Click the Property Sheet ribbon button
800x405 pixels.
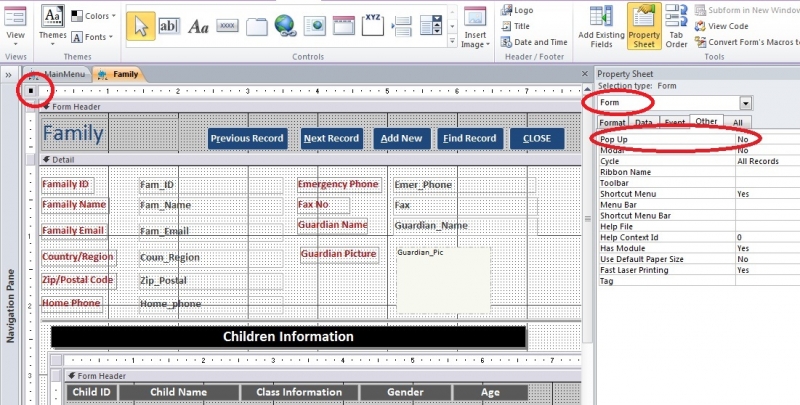(x=644, y=27)
